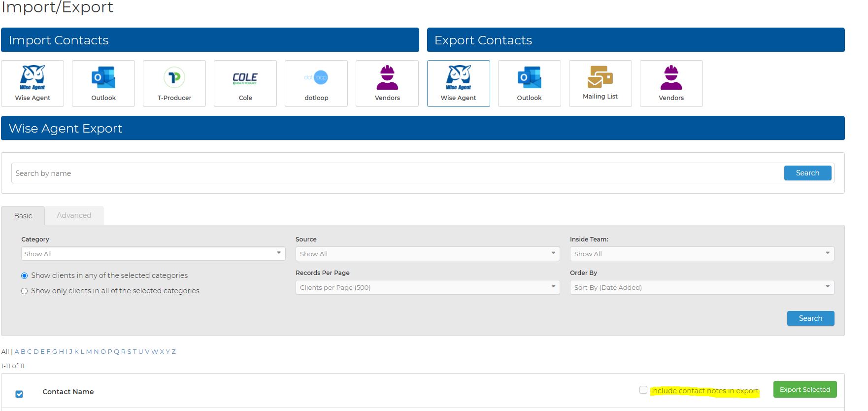Switch to the Basic tab

[x=23, y=215]
